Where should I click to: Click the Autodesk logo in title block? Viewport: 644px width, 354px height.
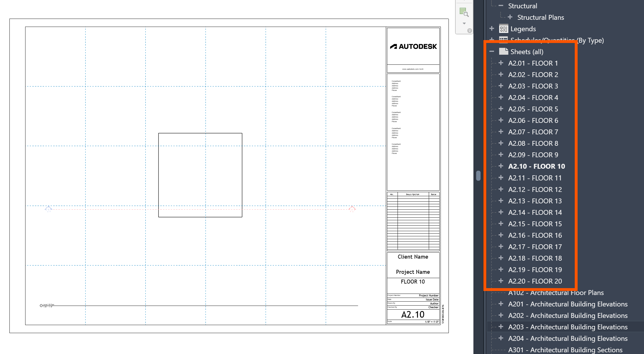413,46
